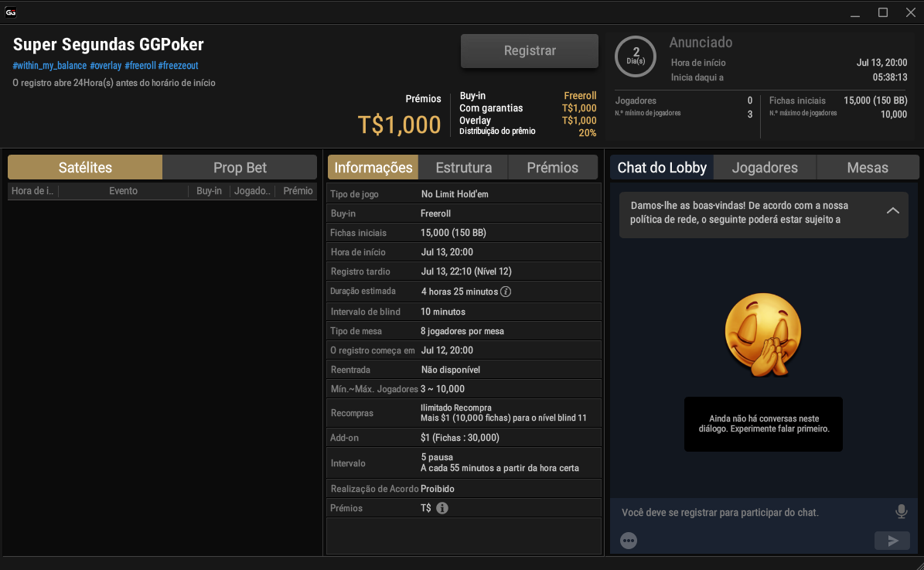
Task: Click info icon next to Duração estimada
Action: [506, 292]
